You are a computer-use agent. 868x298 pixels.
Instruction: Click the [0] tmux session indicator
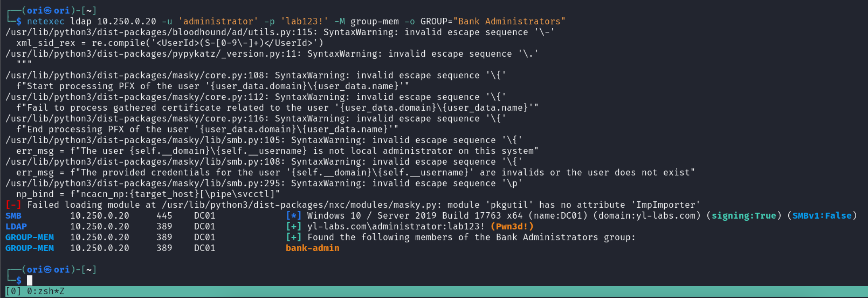(x=13, y=291)
